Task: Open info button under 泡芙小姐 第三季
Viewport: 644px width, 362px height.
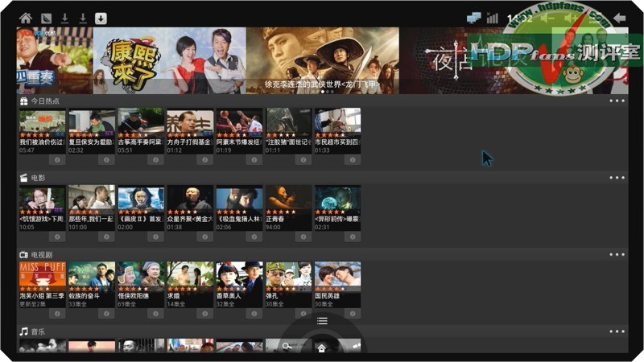Action: tap(57, 314)
